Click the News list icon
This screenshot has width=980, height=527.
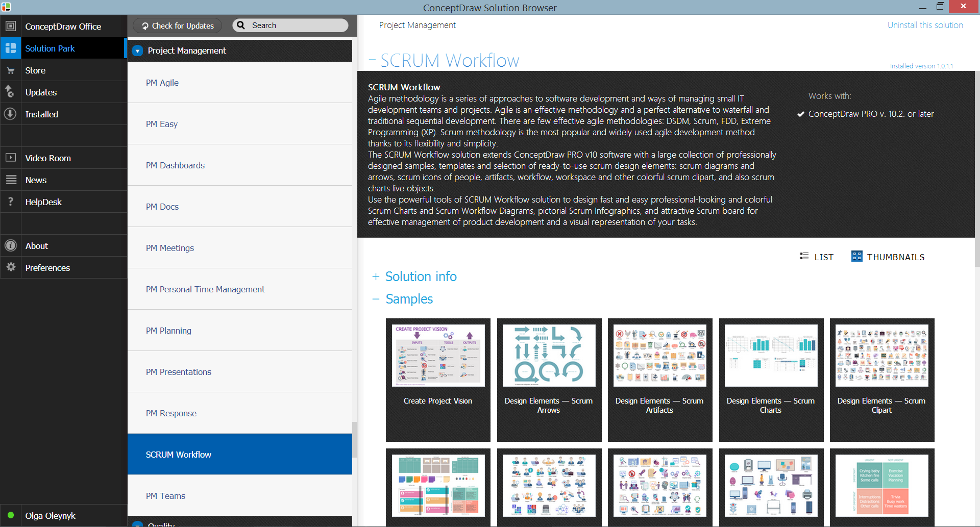point(11,180)
